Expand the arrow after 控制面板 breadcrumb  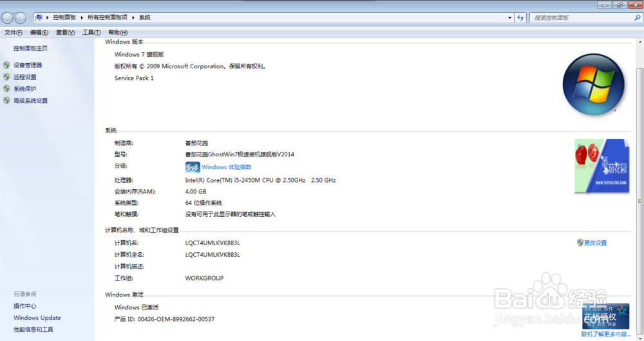tap(82, 17)
